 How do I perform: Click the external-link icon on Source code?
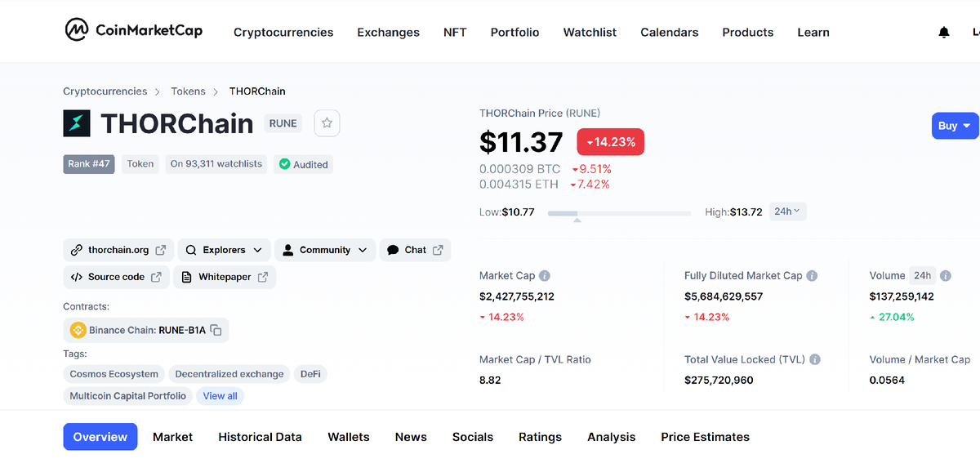(156, 277)
